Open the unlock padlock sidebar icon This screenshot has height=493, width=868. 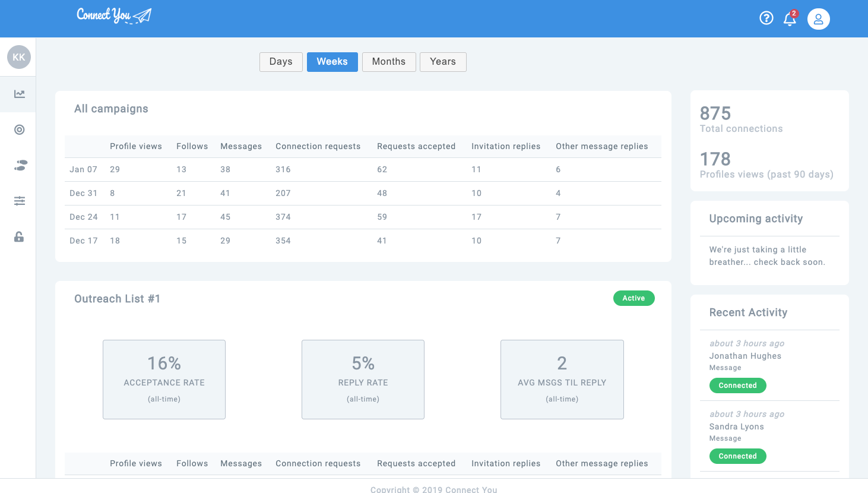19,237
